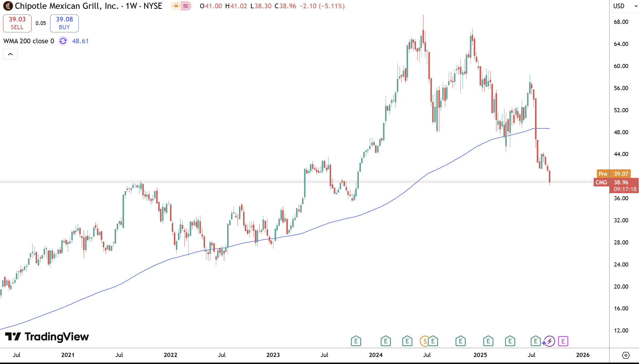Open the orange stock split S marker

point(425,341)
